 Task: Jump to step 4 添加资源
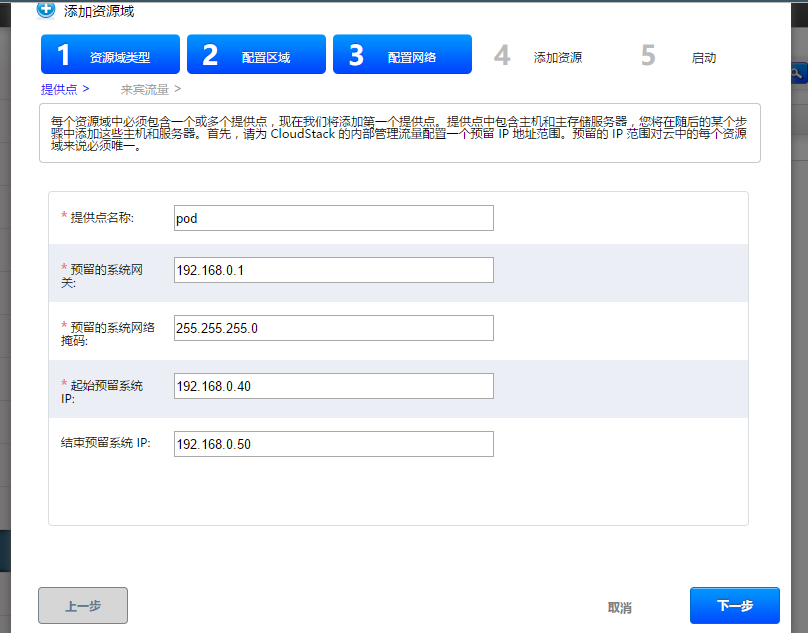point(540,57)
